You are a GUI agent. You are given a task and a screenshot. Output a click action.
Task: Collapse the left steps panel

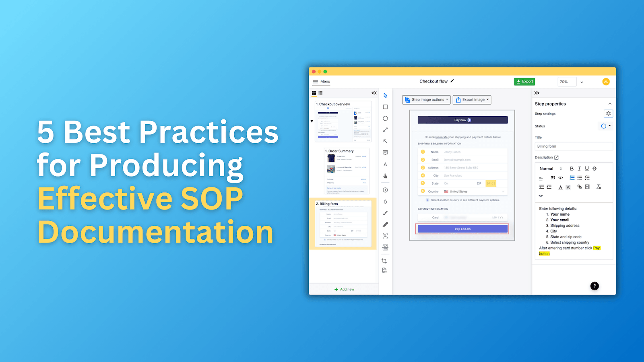click(374, 93)
